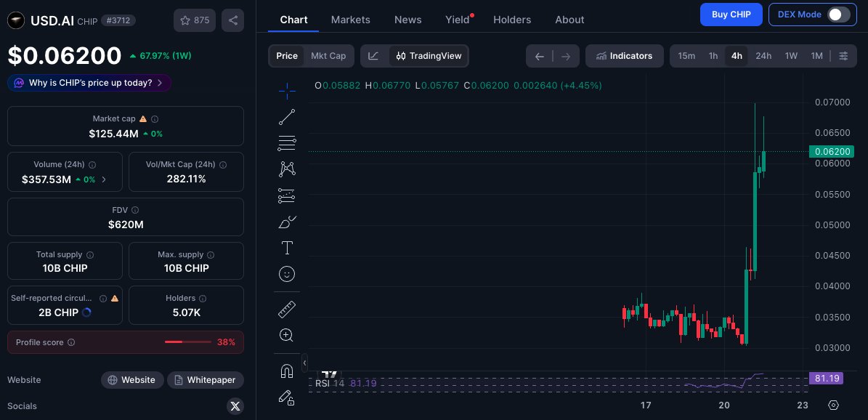Click the redo arrow
Viewport: 868px width, 420px height.
coord(566,56)
